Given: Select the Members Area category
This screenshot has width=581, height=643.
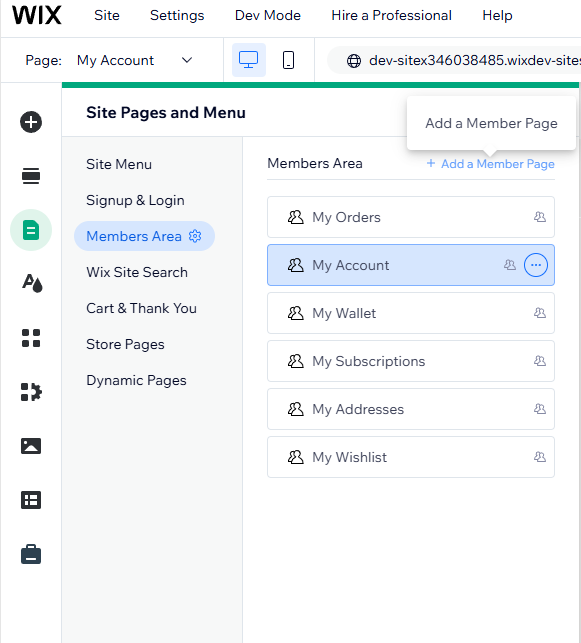Looking at the screenshot, I should click(x=144, y=236).
